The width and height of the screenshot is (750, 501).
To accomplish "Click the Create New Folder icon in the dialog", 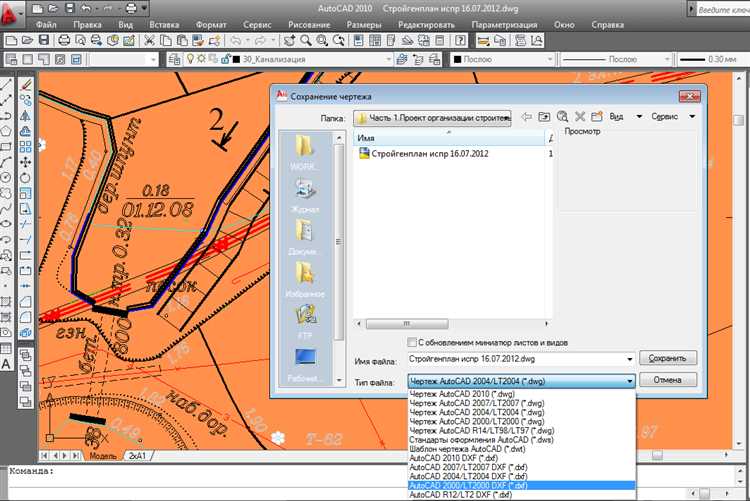I will tap(596, 116).
